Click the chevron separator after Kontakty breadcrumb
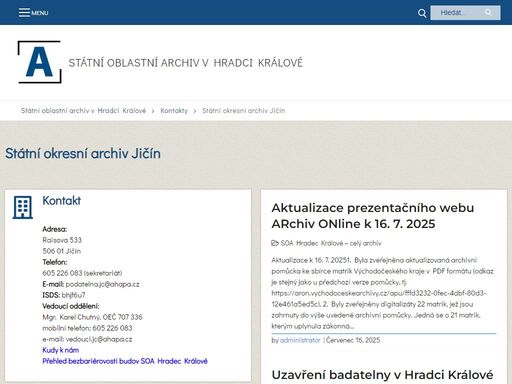Viewport: 512px width, 384px height. (x=195, y=111)
